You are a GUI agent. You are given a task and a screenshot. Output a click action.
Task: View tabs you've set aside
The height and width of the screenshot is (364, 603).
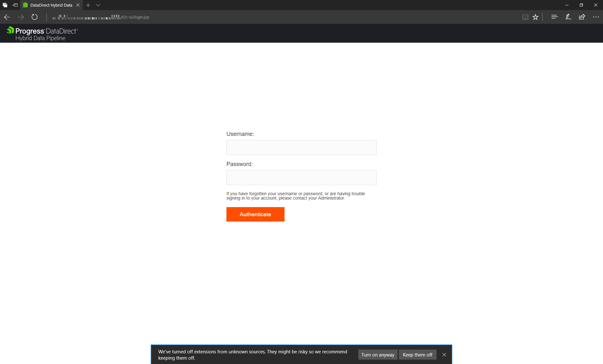pyautogui.click(x=5, y=5)
